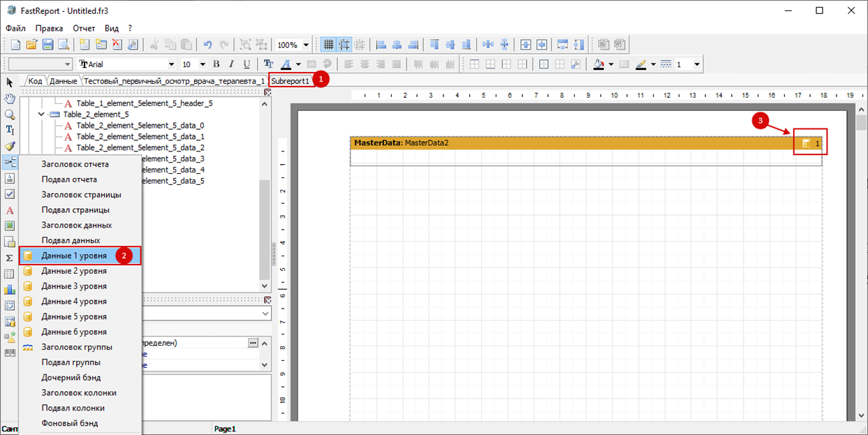Viewport: 868px width, 435px height.
Task: Select the object pointer arrow tool
Action: 10,82
